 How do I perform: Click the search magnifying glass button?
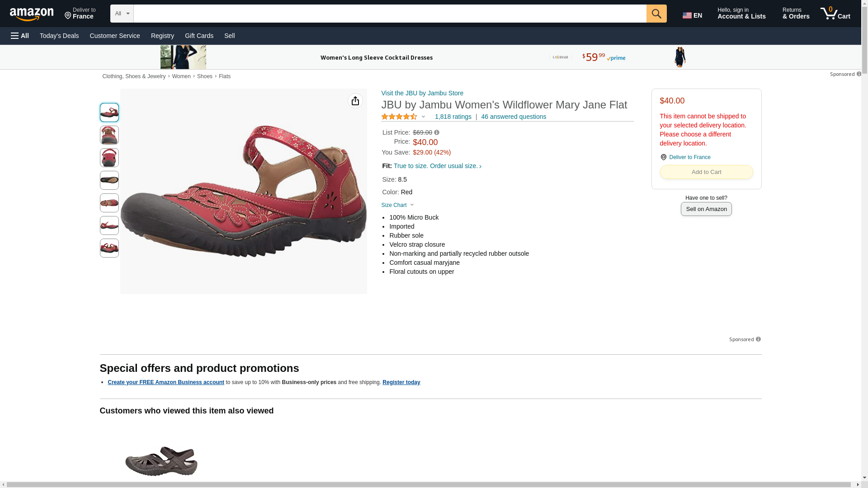(x=656, y=14)
